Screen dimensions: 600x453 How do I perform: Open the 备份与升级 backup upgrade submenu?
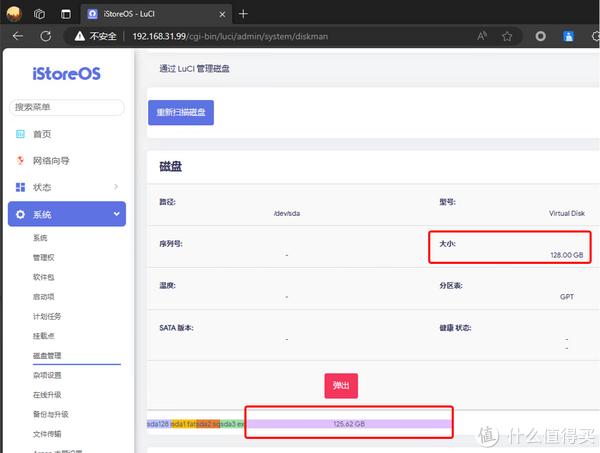(x=51, y=414)
